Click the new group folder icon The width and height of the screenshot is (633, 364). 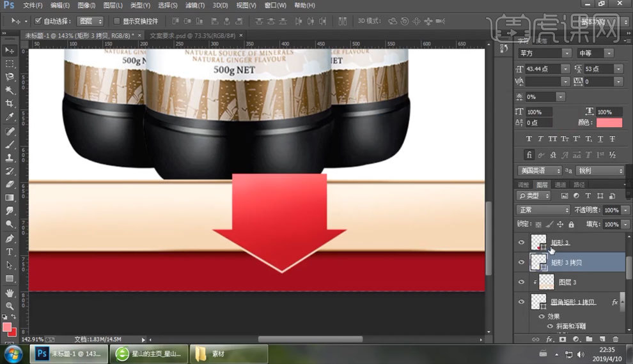pos(589,339)
